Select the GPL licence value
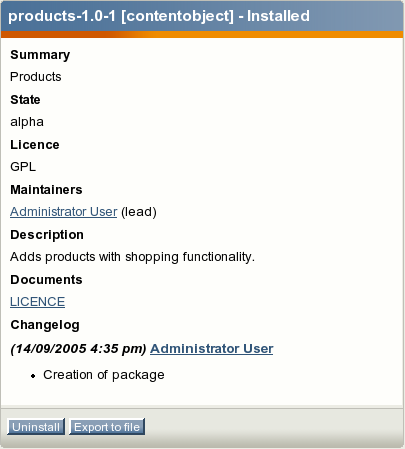Screen dimensions: 405x449 [23, 167]
